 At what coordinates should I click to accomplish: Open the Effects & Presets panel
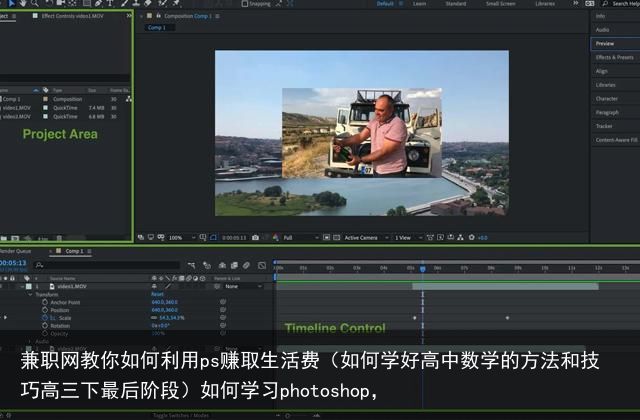point(615,57)
